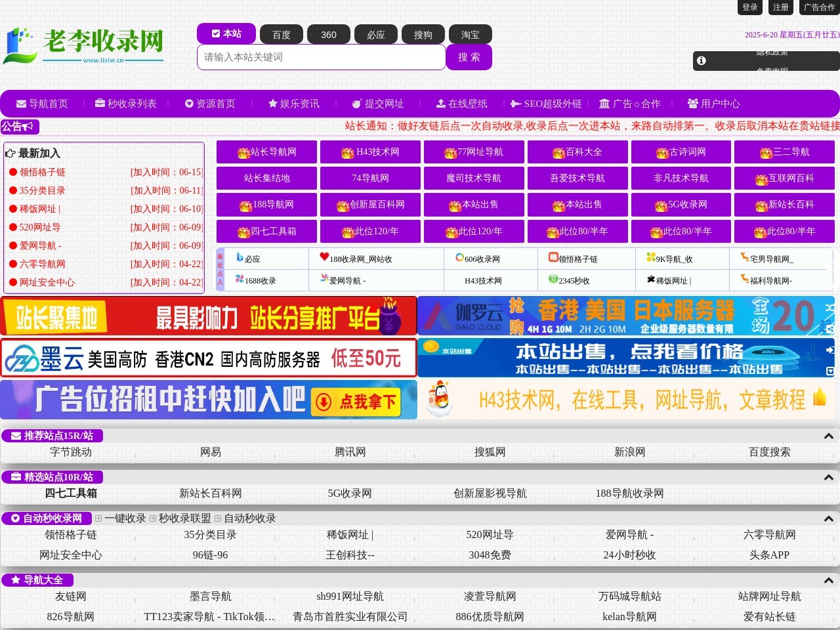Click the heart icon beside 资源首页

click(x=189, y=104)
